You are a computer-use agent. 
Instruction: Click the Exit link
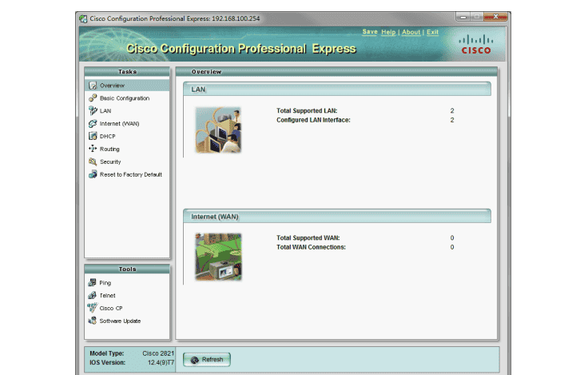432,32
